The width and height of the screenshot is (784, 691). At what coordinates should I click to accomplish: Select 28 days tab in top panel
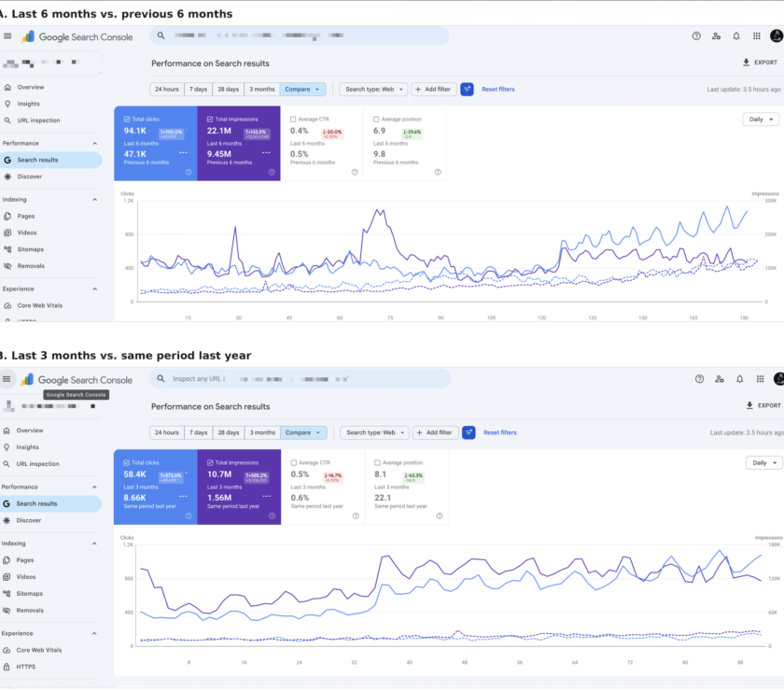point(228,89)
